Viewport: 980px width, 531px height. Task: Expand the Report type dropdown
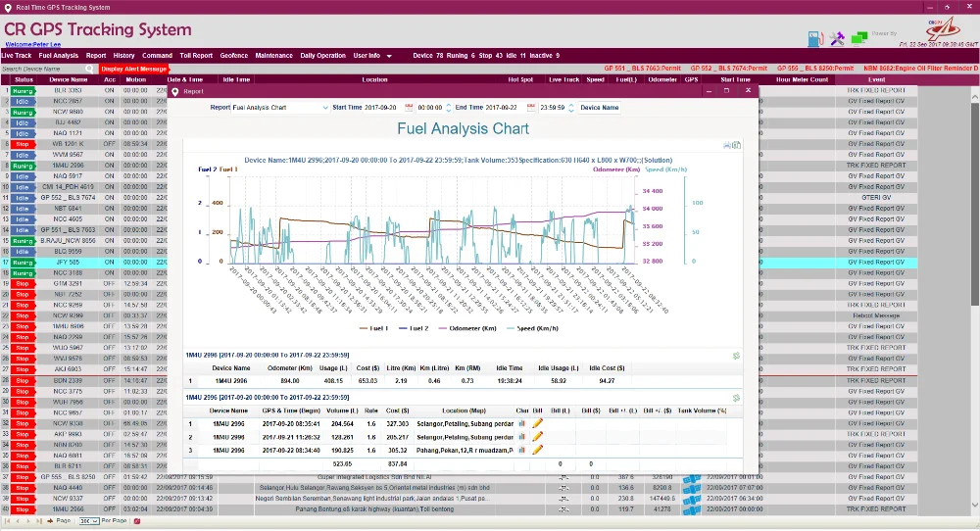click(324, 107)
